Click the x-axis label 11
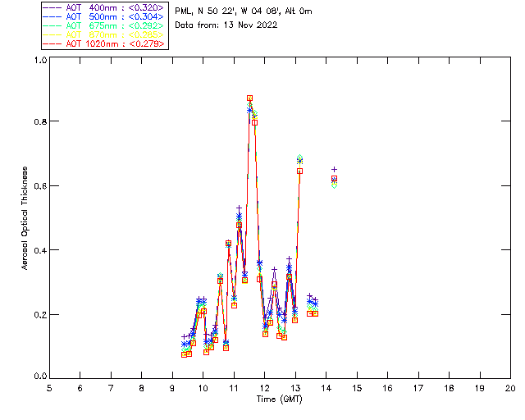Image resolution: width=525 pixels, height=420 pixels. tap(234, 388)
